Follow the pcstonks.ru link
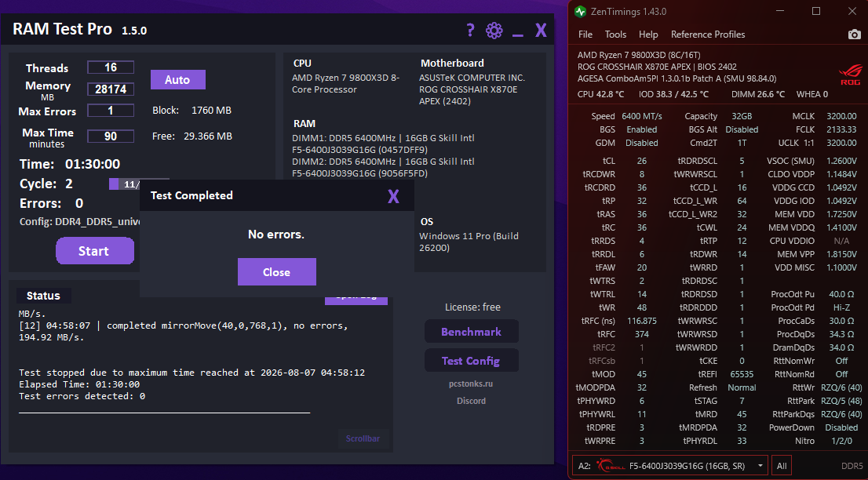Screen dimensions: 868x480 pyautogui.click(x=471, y=384)
